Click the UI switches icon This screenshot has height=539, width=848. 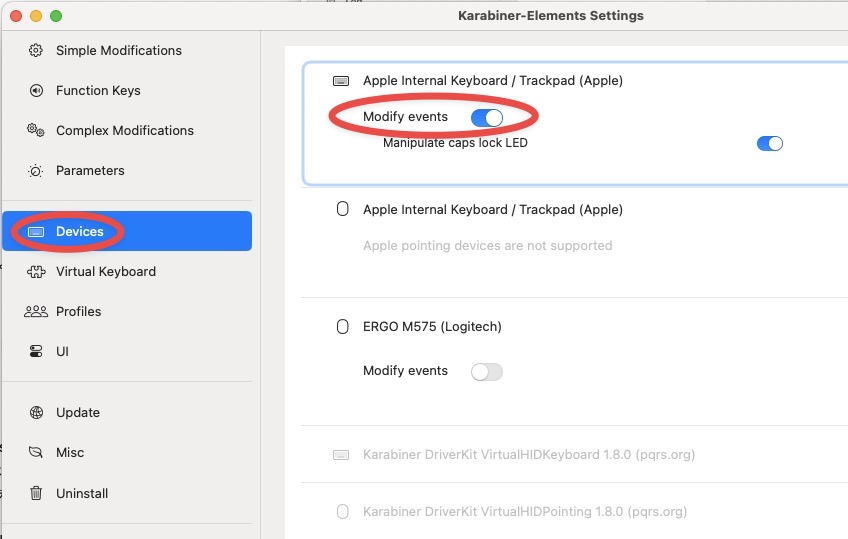(36, 351)
